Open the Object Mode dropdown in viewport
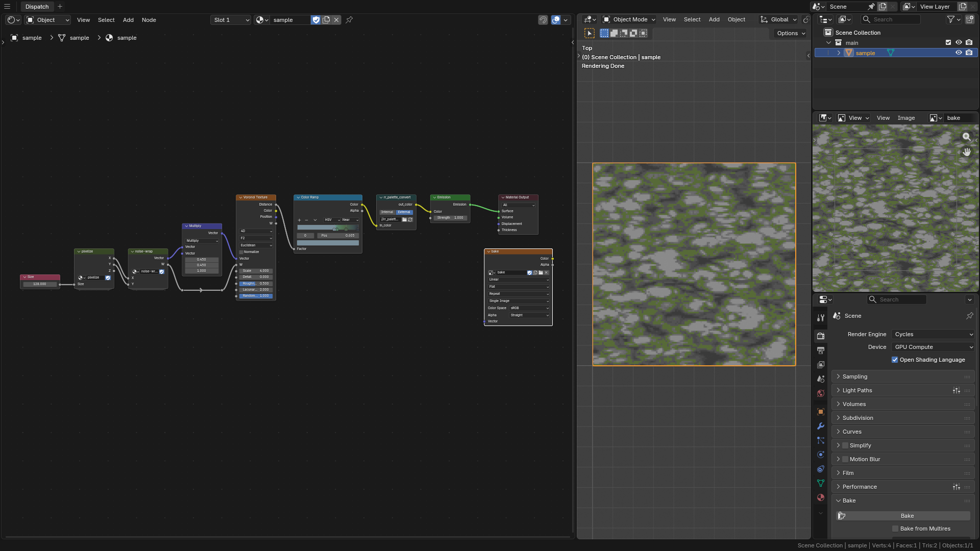The height and width of the screenshot is (551, 980). tap(629, 19)
